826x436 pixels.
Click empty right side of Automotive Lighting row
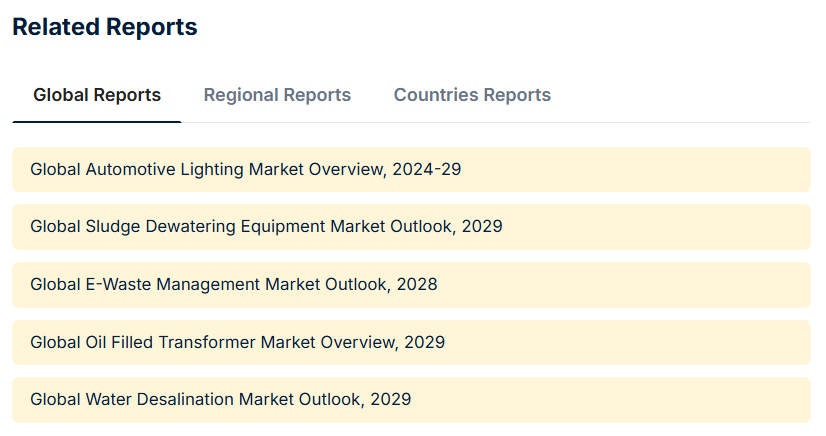tap(650, 169)
